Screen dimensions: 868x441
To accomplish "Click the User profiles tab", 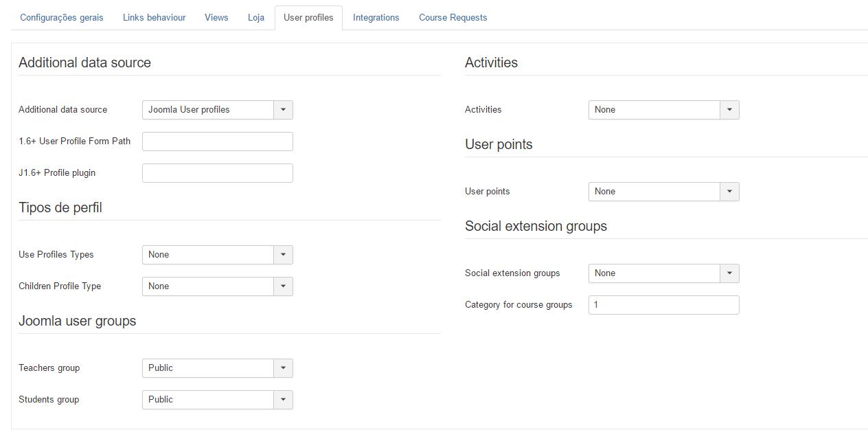I will (x=308, y=18).
